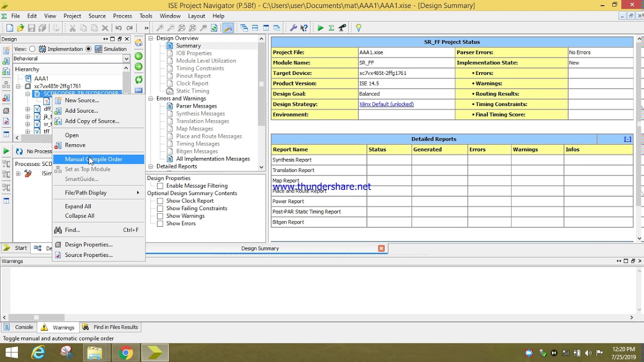The height and width of the screenshot is (362, 644).
Task: Click the telescope icon in the toolbar
Action: (343, 28)
